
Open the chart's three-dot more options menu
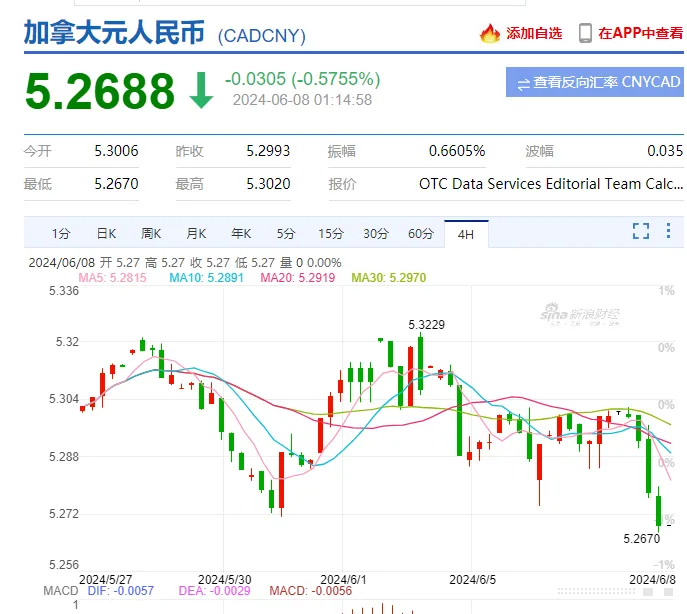point(669,232)
